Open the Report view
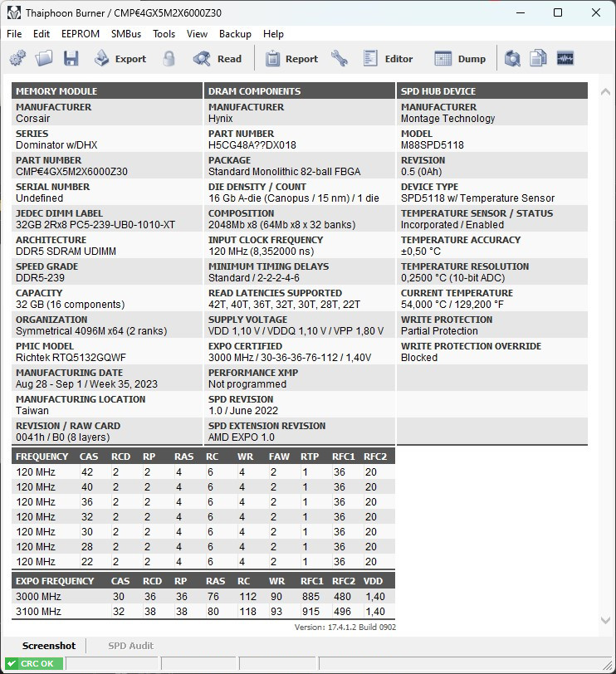The width and height of the screenshot is (616, 674). (291, 59)
